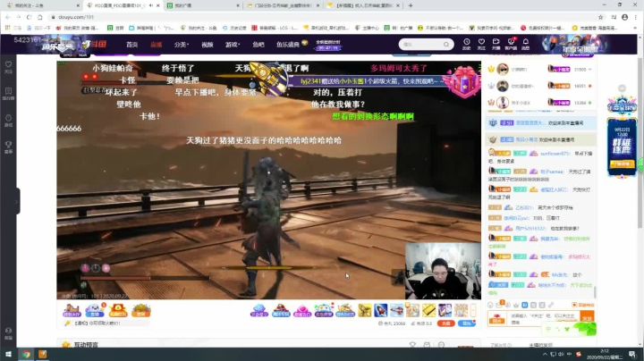Open the carousel horse activity icon below video
This screenshot has width=644, height=361.
click(72, 310)
